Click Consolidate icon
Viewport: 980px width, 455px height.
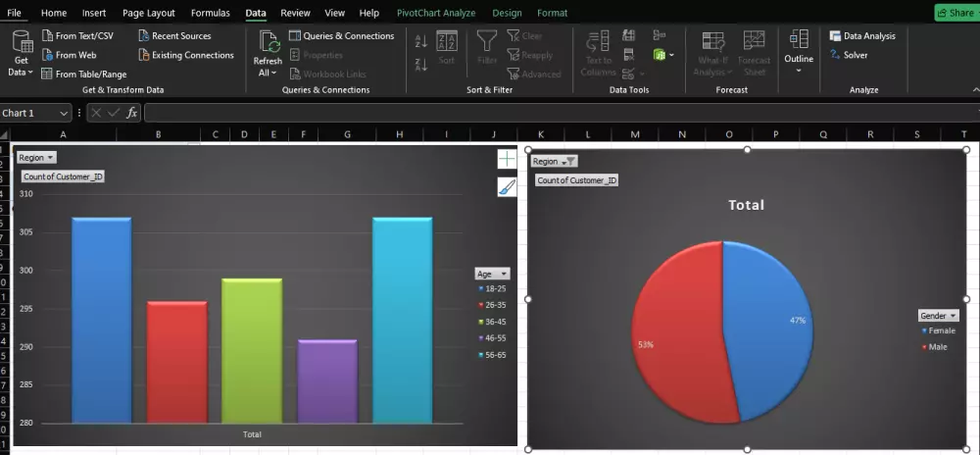660,35
